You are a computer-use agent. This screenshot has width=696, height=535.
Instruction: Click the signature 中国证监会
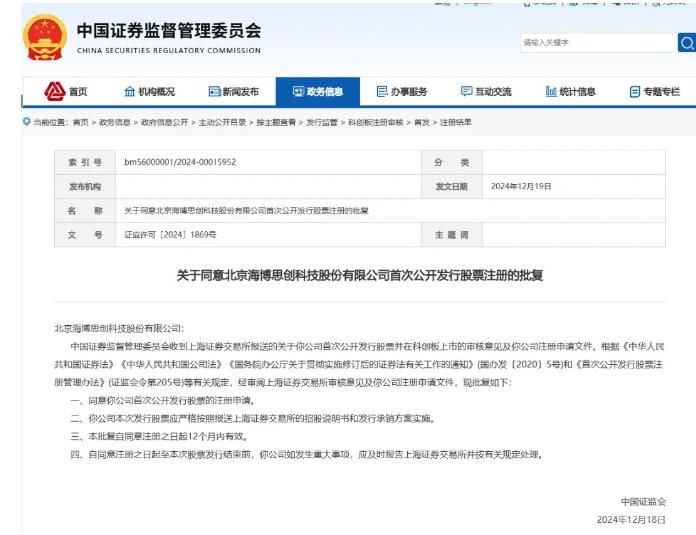[643, 502]
